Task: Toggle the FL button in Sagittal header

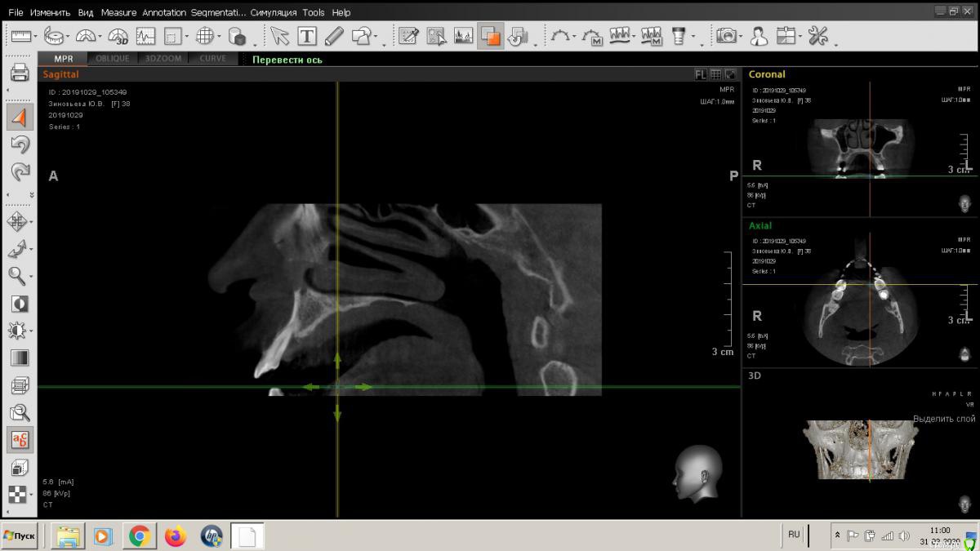Action: pyautogui.click(x=701, y=74)
